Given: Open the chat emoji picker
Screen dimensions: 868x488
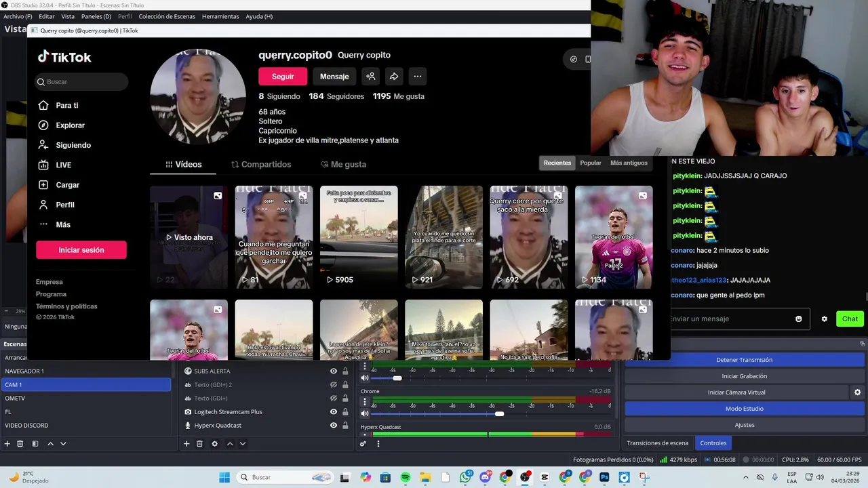Looking at the screenshot, I should [799, 319].
